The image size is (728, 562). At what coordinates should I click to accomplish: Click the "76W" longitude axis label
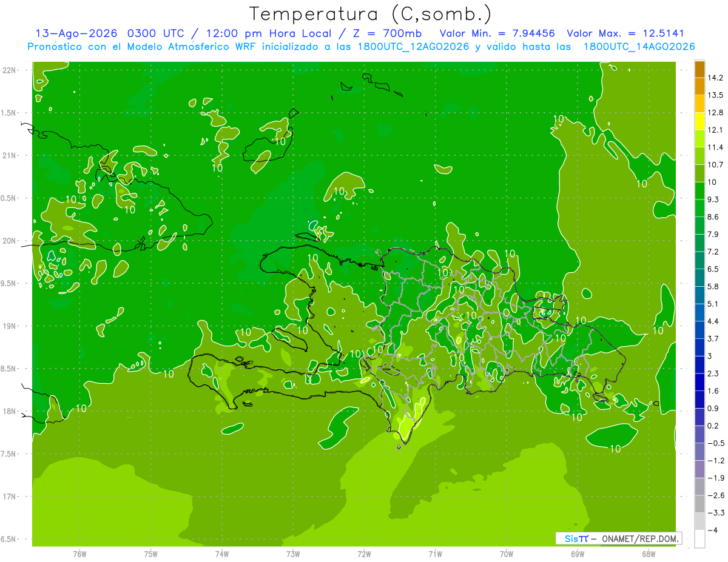(x=79, y=554)
